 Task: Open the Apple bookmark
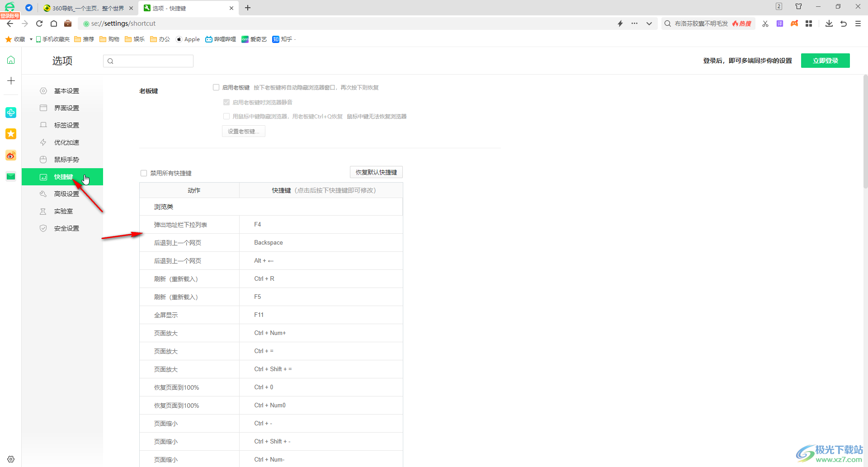click(188, 39)
